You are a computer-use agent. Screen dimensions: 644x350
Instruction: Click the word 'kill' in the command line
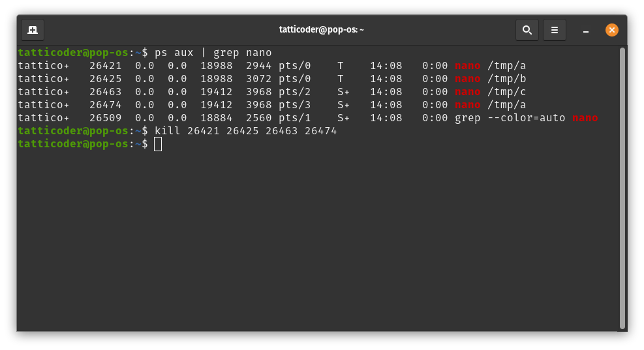(x=167, y=131)
